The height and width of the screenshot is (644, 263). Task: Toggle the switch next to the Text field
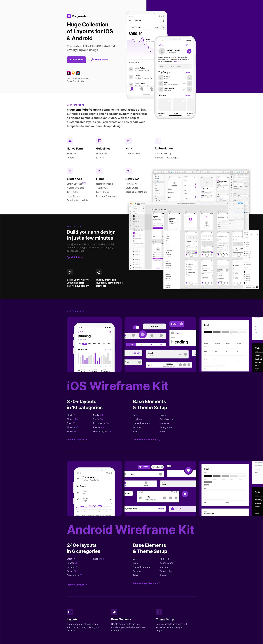pyautogui.click(x=140, y=362)
